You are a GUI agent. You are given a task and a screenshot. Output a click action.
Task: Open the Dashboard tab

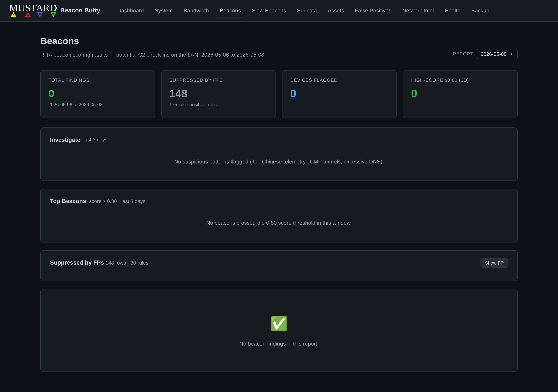131,11
